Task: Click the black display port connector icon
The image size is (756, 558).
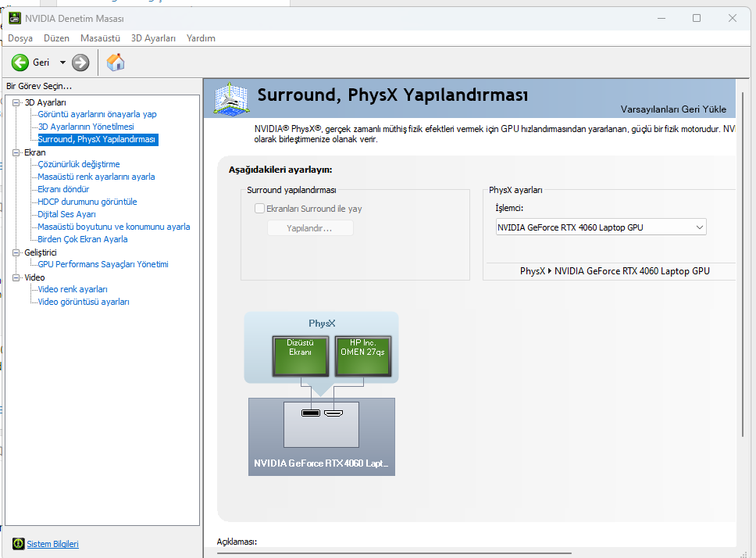Action: (311, 413)
